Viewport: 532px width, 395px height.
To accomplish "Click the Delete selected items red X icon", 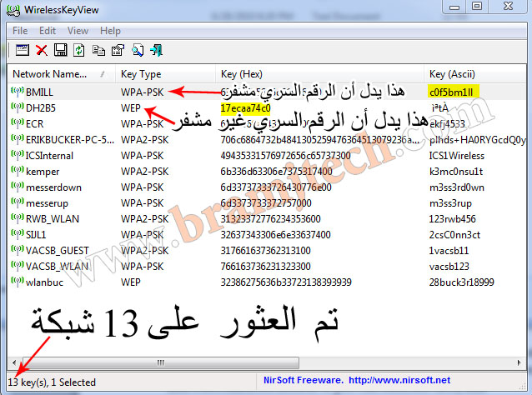I will pos(42,51).
